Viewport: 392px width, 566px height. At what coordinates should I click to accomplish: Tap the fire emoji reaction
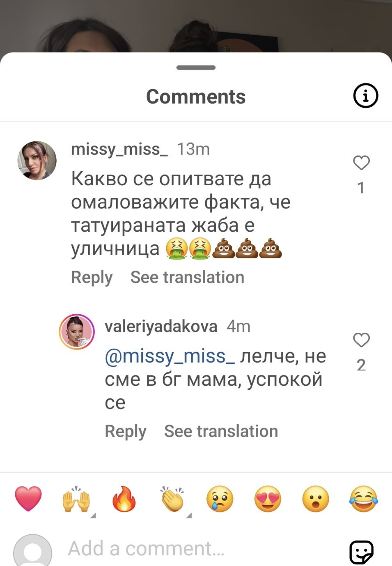[124, 499]
